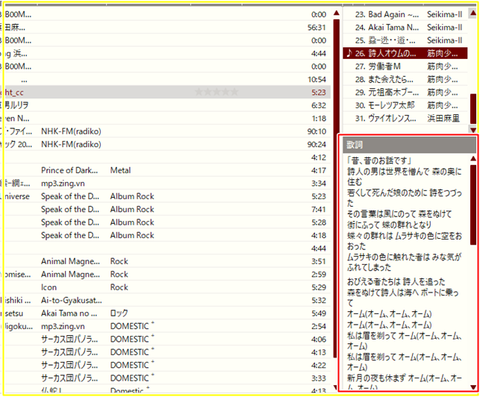Click the Akai Tama no ... album cell
The width and height of the screenshot is (480, 397).
(x=69, y=313)
